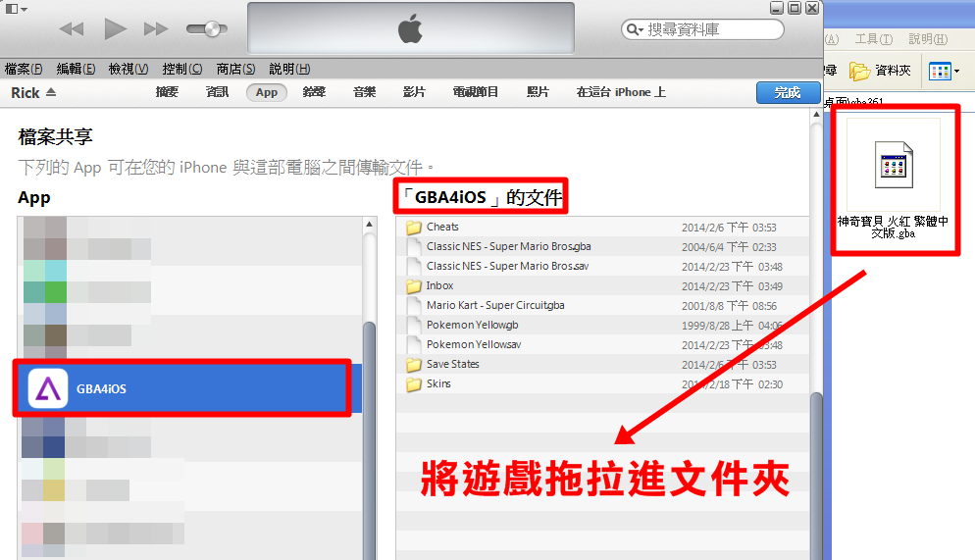Click the play button
975x560 pixels.
[115, 28]
